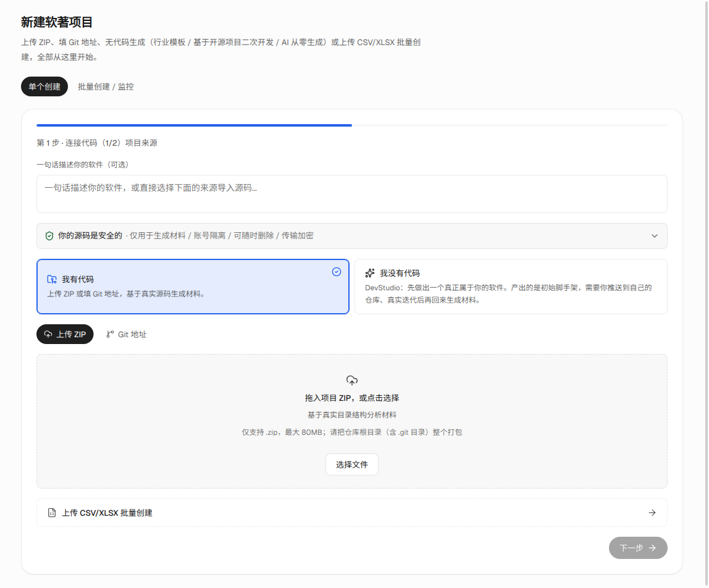The image size is (709, 588).
Task: Click the ZIP drag-and-drop upload zone
Action: (352, 421)
